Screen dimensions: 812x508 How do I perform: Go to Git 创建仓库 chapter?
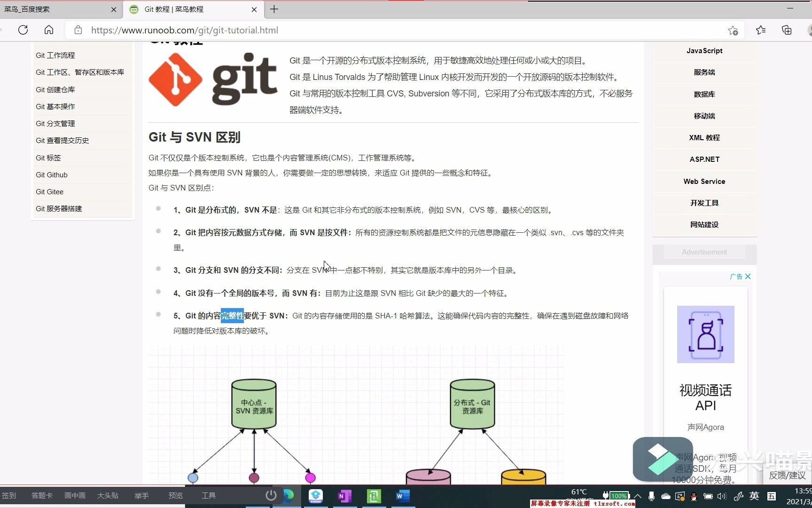click(x=55, y=89)
